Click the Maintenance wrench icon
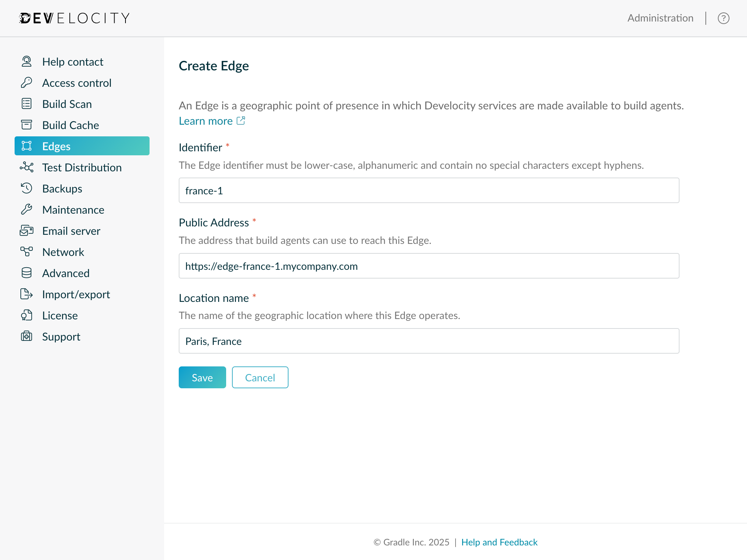Screen dimensions: 747x560 coord(27,210)
